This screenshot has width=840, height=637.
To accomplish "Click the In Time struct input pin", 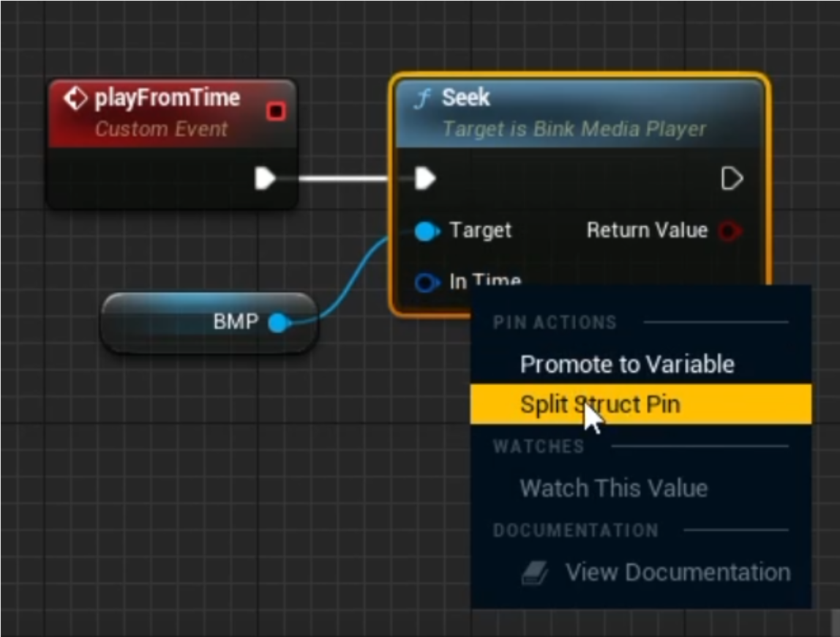I will tap(427, 282).
